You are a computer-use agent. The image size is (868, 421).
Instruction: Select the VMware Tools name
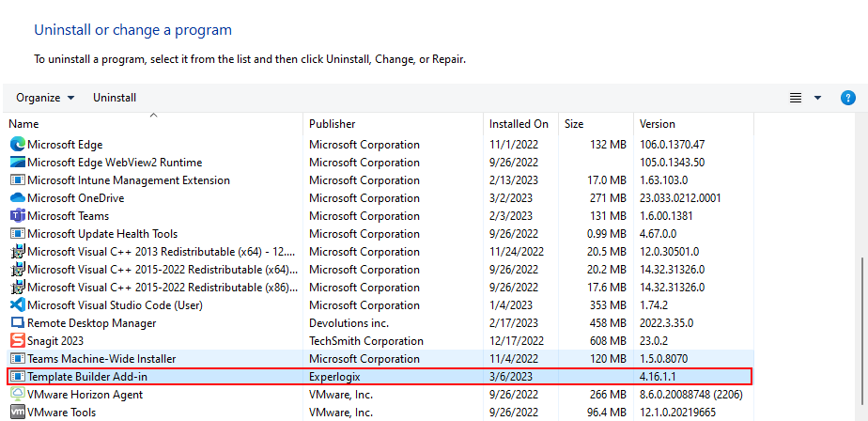tap(61, 413)
